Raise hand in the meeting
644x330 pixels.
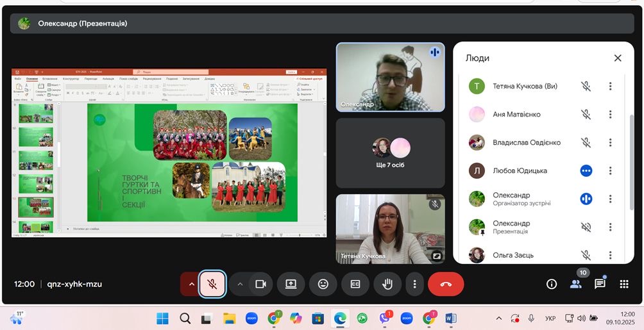pos(387,284)
